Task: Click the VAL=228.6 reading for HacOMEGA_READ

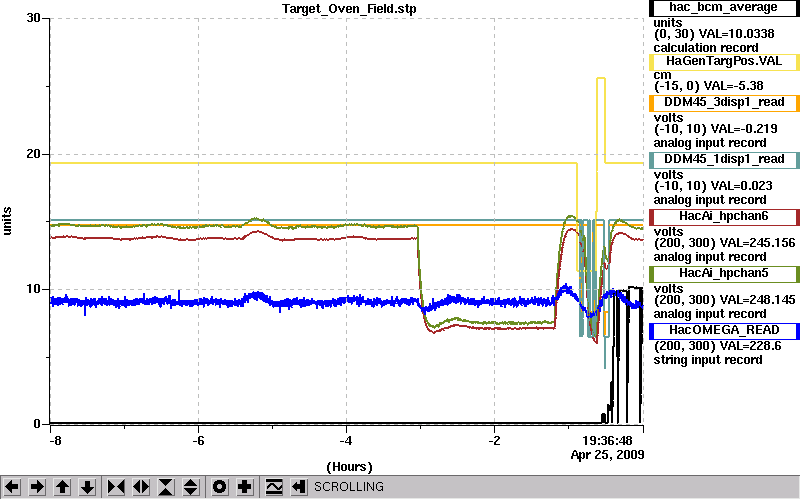Action: pos(750,346)
